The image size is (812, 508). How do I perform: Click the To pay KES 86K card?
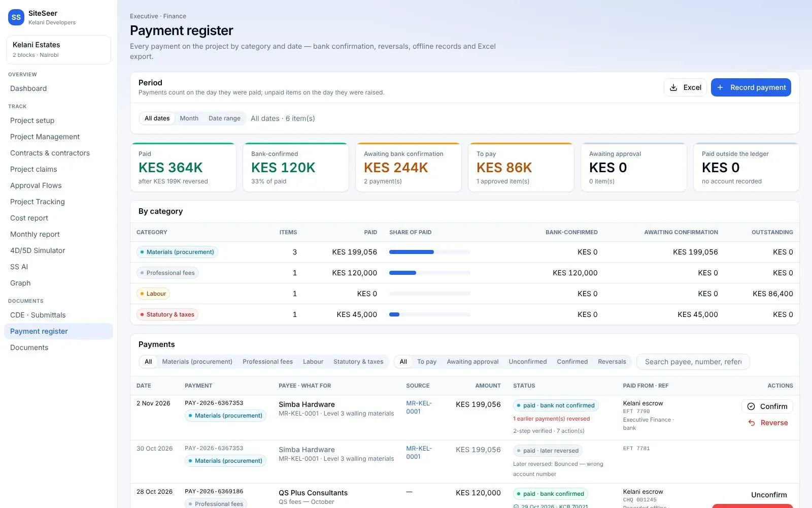click(x=521, y=168)
